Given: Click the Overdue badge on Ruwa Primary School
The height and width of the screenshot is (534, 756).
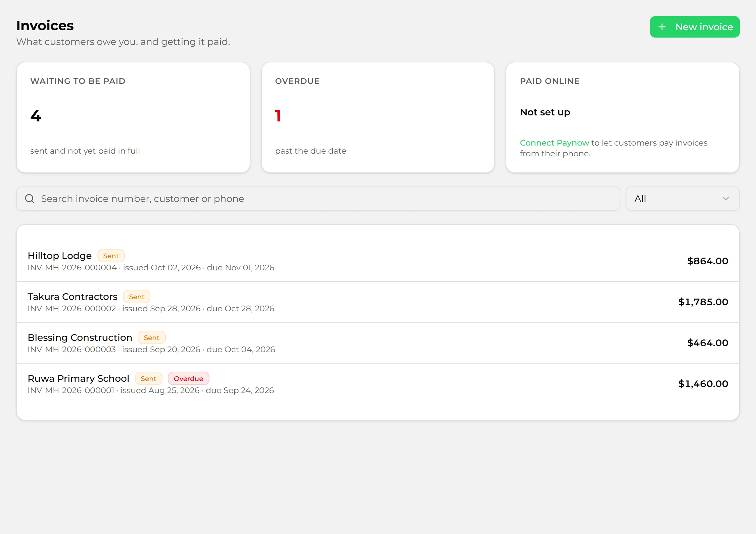Looking at the screenshot, I should tap(188, 378).
